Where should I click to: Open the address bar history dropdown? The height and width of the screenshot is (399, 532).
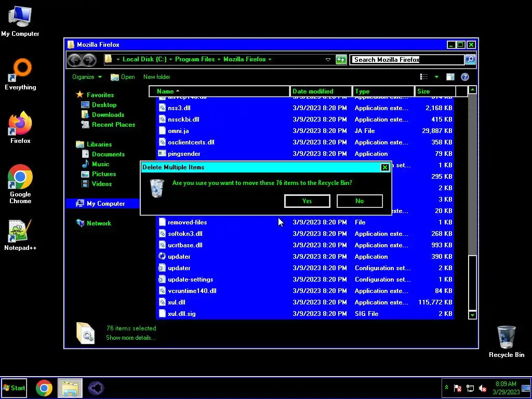click(328, 60)
